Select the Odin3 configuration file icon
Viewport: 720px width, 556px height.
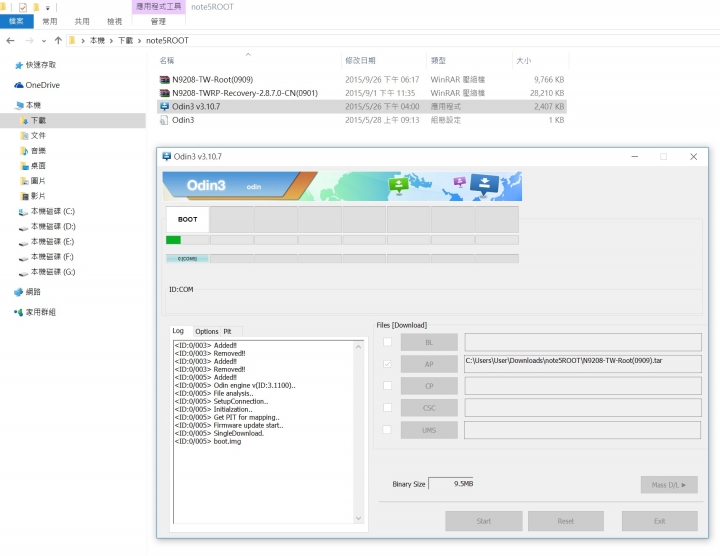[x=164, y=120]
